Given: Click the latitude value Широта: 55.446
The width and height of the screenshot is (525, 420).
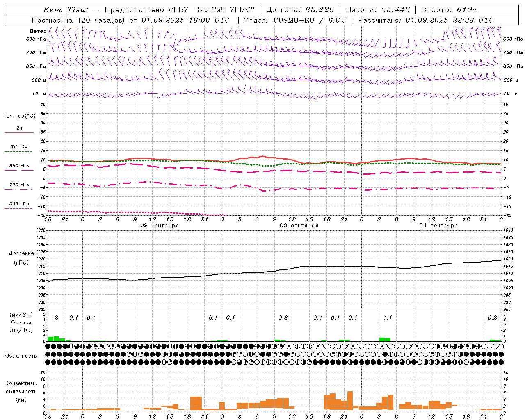Looking at the screenshot, I should coord(377,10).
